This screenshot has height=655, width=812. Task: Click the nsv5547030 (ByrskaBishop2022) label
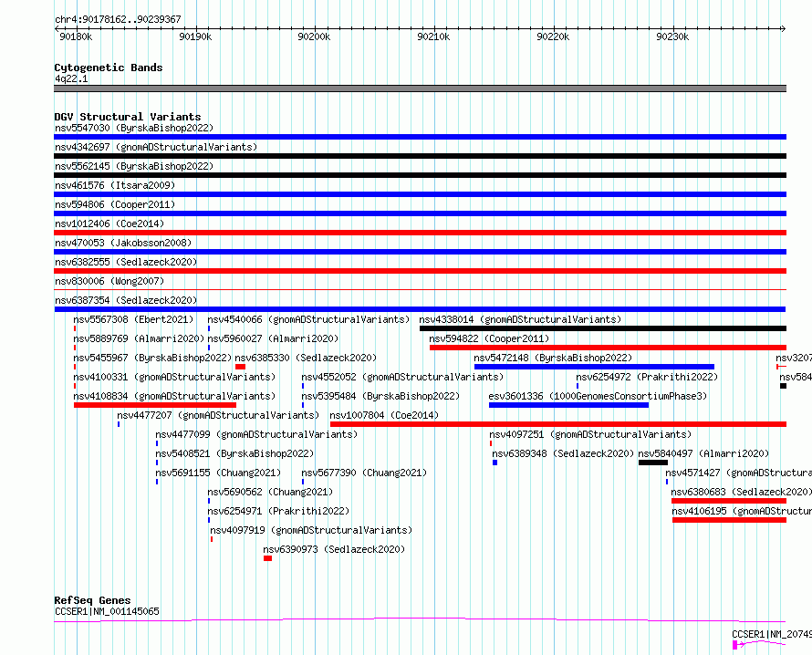[x=134, y=128]
